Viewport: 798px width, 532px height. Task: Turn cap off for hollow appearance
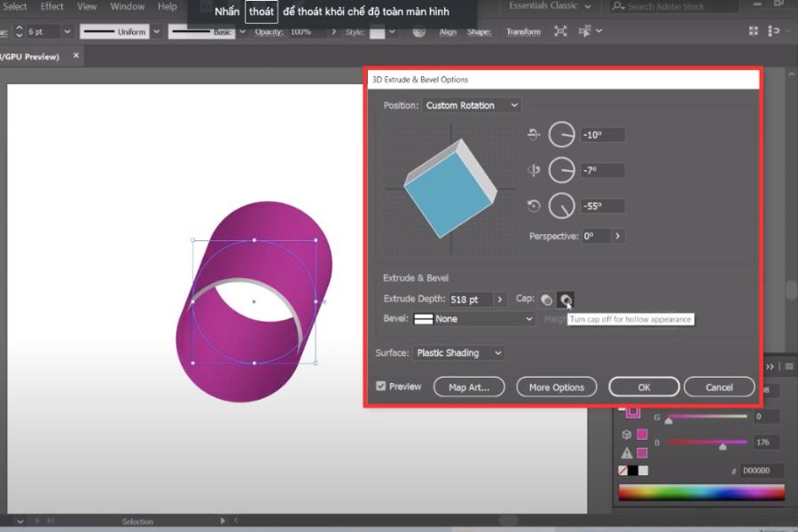click(x=566, y=300)
